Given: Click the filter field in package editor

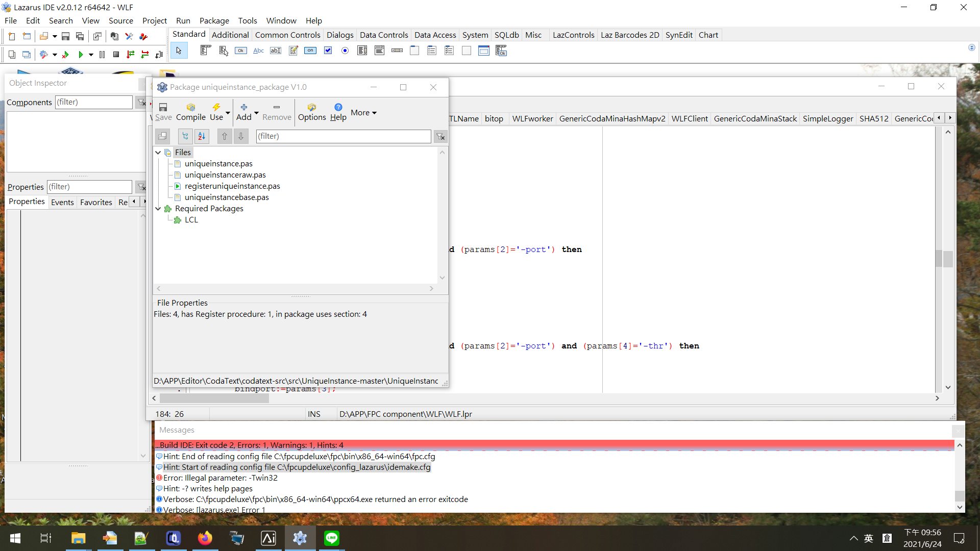Looking at the screenshot, I should pyautogui.click(x=344, y=136).
